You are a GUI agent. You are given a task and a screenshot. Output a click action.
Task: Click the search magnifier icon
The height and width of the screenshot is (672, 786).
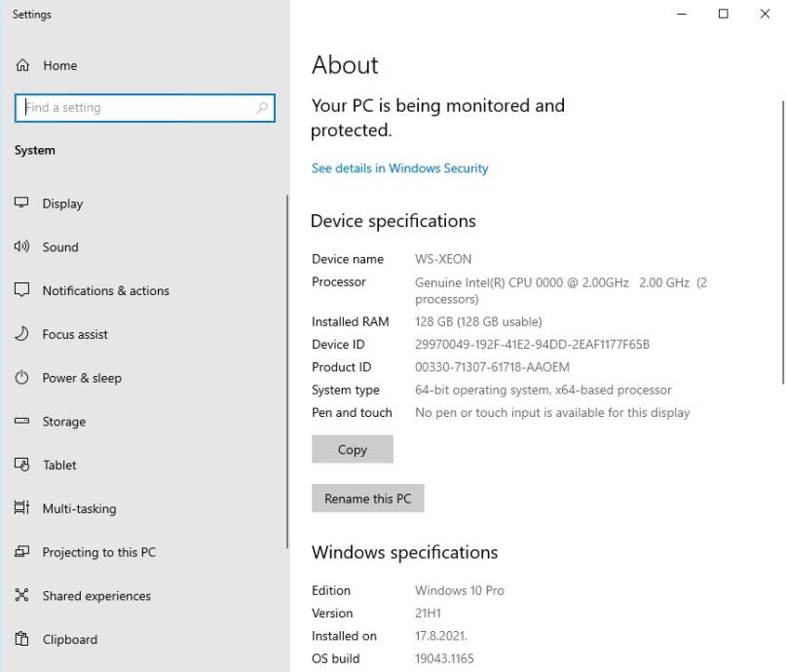pyautogui.click(x=262, y=108)
